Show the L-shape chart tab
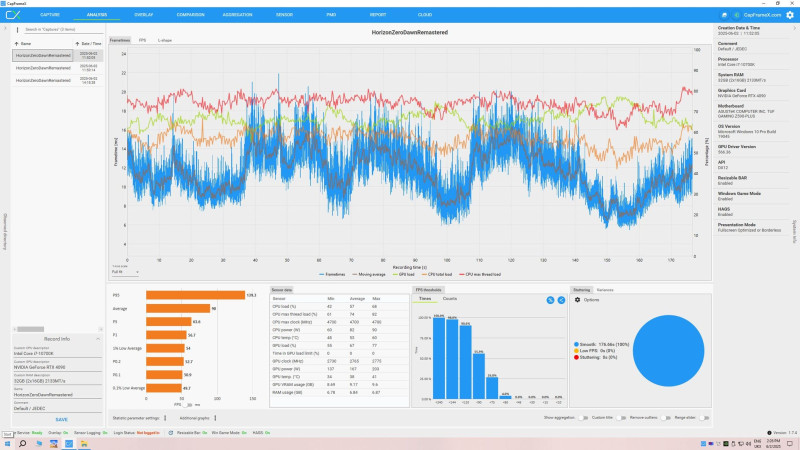The width and height of the screenshot is (800, 450). coord(165,40)
